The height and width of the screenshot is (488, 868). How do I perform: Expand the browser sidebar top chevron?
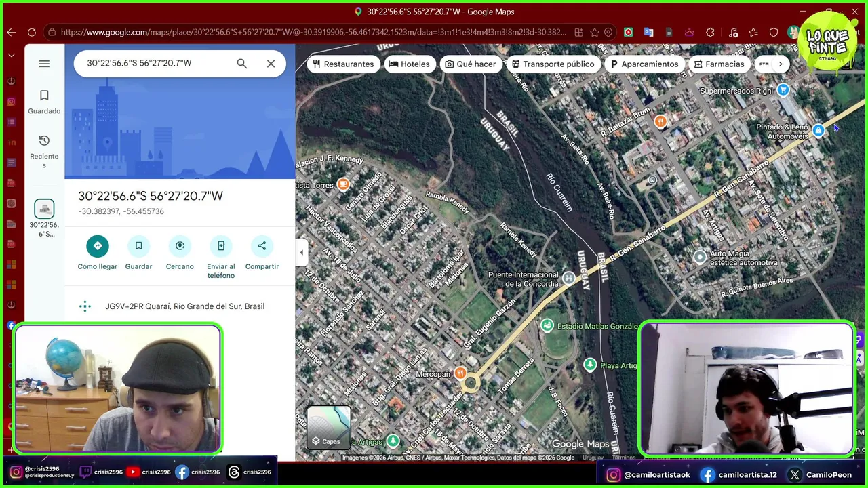coord(11,55)
